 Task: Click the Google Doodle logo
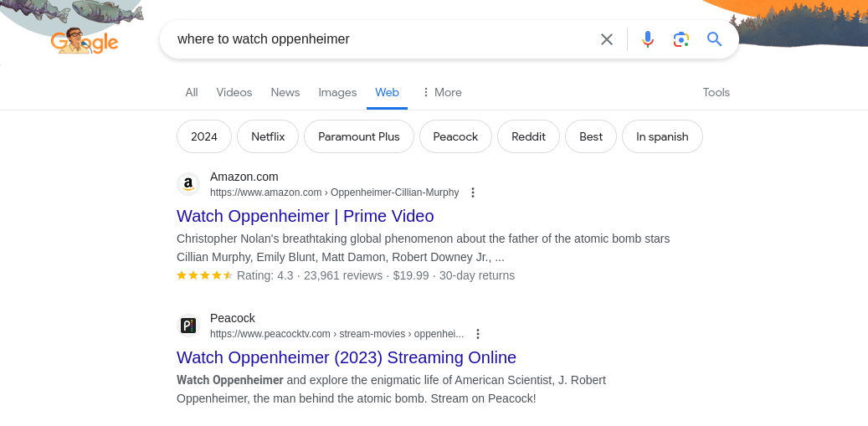[84, 40]
